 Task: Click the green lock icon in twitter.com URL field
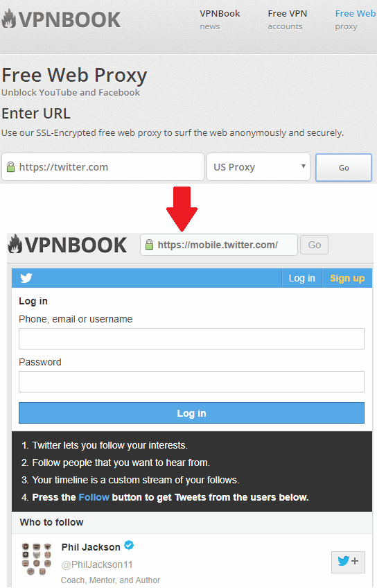click(10, 166)
